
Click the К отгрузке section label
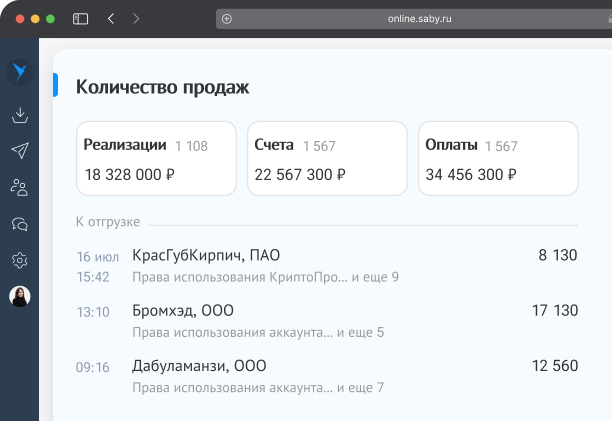point(108,222)
